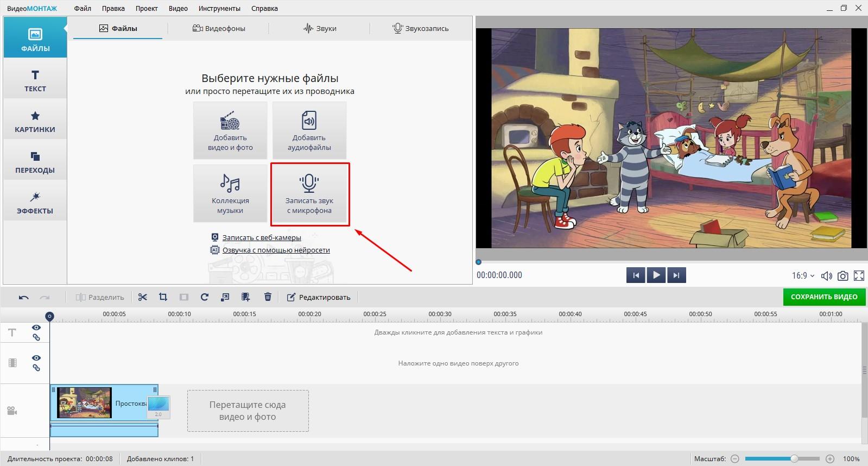The width and height of the screenshot is (868, 466).
Task: Click the preview seek bar handle
Action: tap(478, 262)
